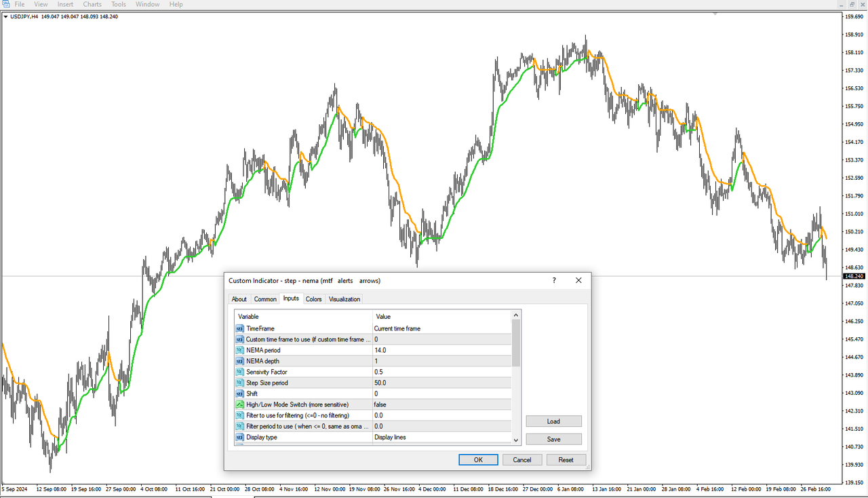
Task: Load saved input settings
Action: tap(553, 421)
